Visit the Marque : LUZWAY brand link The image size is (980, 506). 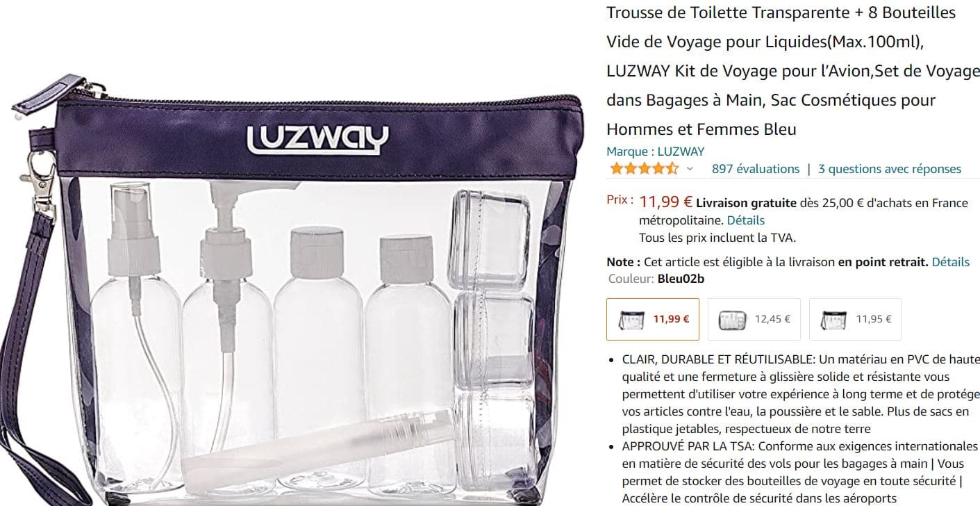point(656,152)
